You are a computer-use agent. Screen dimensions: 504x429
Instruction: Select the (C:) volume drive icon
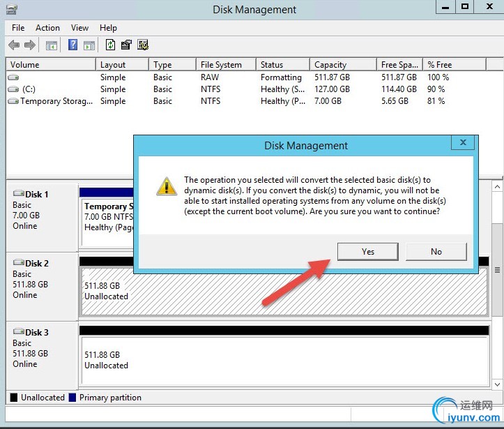[x=13, y=89]
